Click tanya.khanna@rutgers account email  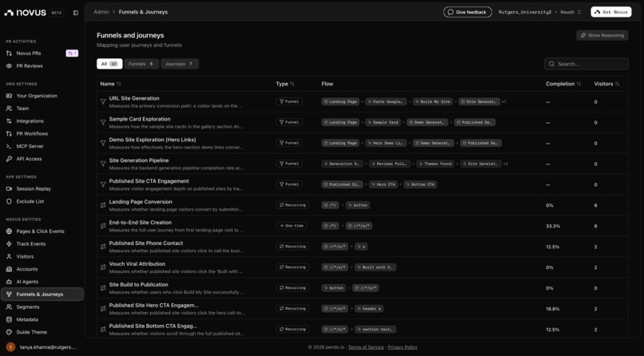point(48,347)
